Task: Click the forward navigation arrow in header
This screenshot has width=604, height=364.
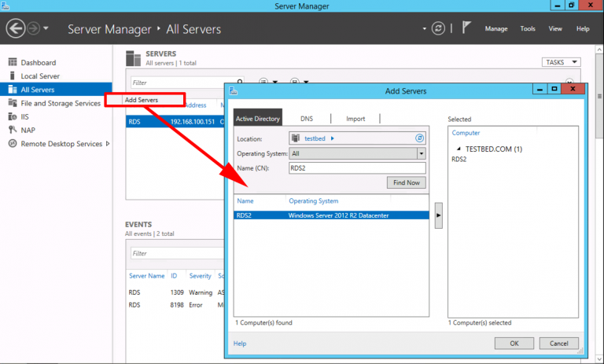Action: (x=34, y=28)
